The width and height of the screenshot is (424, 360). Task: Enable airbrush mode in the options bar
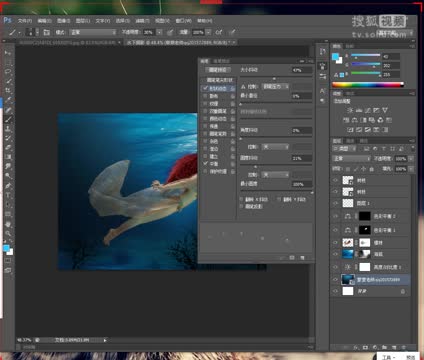pyautogui.click(x=218, y=32)
